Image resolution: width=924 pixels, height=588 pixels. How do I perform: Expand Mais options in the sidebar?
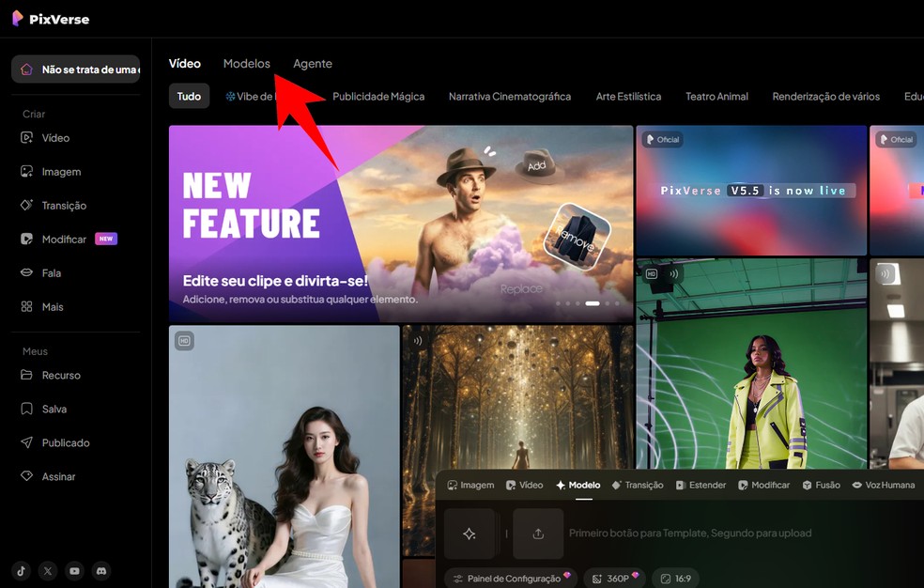coord(42,306)
